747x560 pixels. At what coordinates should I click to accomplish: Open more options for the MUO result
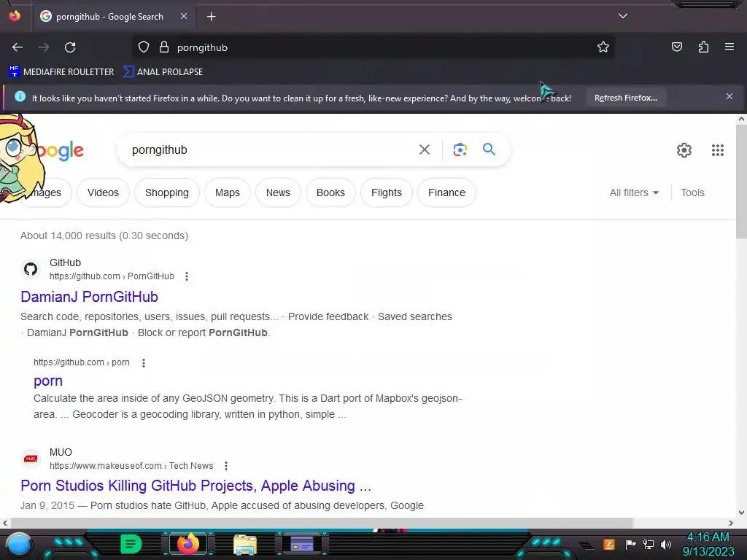click(x=226, y=466)
